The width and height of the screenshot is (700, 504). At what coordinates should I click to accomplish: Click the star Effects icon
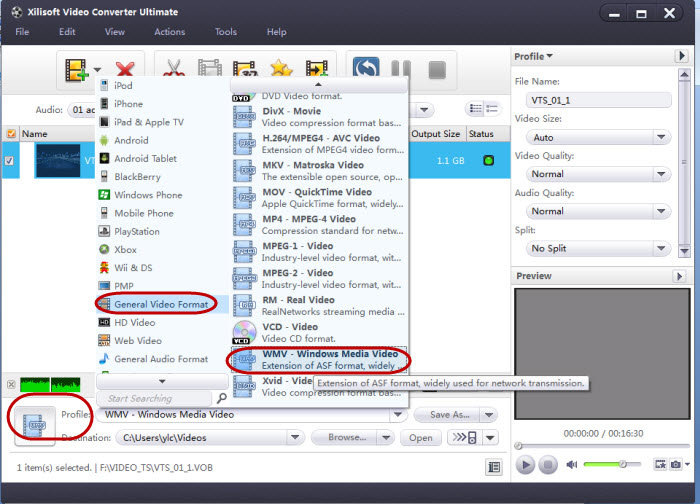(x=281, y=69)
